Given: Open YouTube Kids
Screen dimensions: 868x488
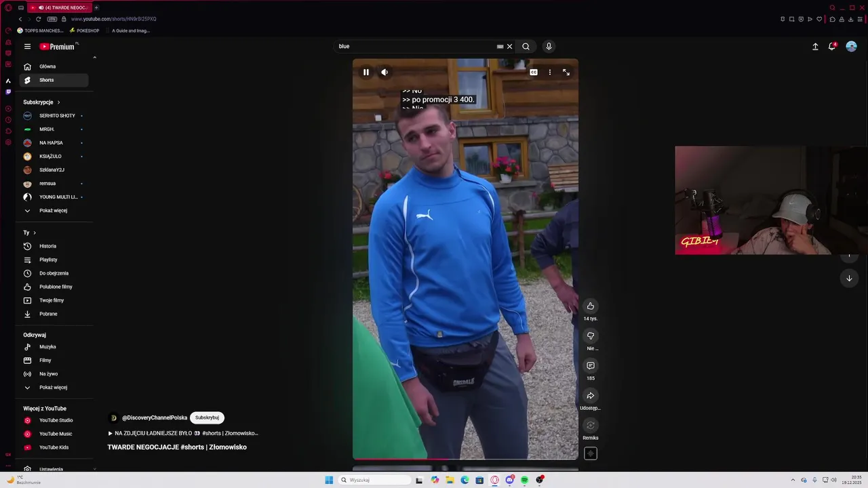Looking at the screenshot, I should (x=54, y=447).
